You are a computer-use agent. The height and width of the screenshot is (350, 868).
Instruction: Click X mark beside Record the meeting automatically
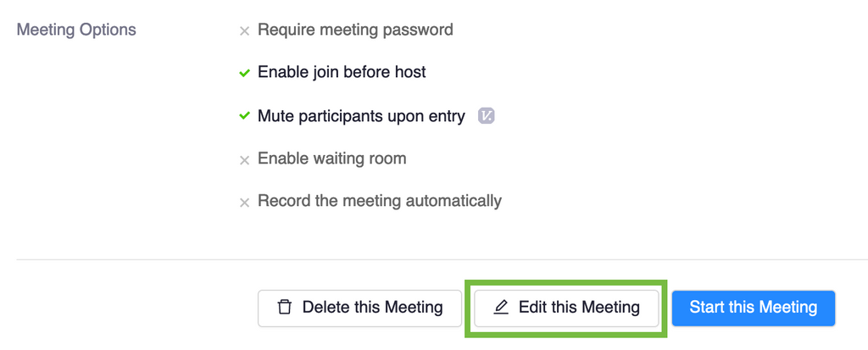[244, 203]
